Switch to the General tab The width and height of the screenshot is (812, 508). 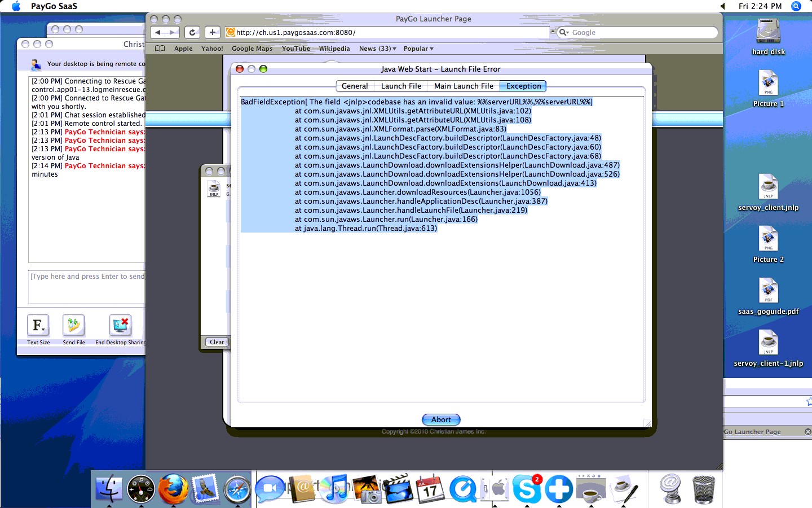click(x=355, y=86)
